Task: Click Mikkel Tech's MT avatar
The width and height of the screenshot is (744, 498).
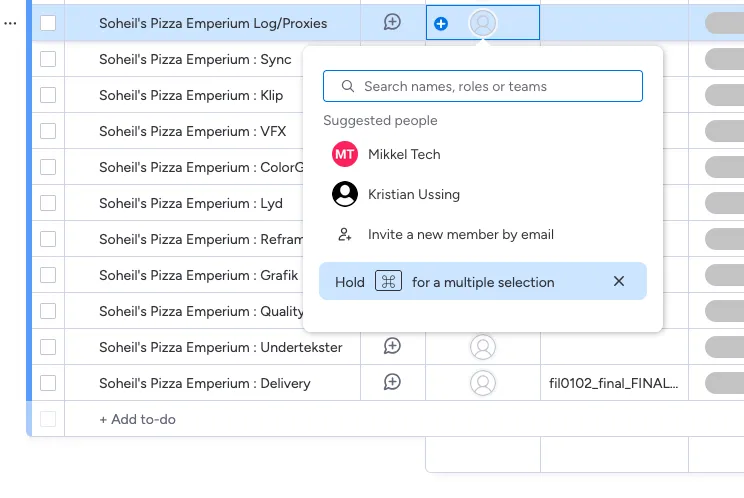Action: [x=345, y=154]
